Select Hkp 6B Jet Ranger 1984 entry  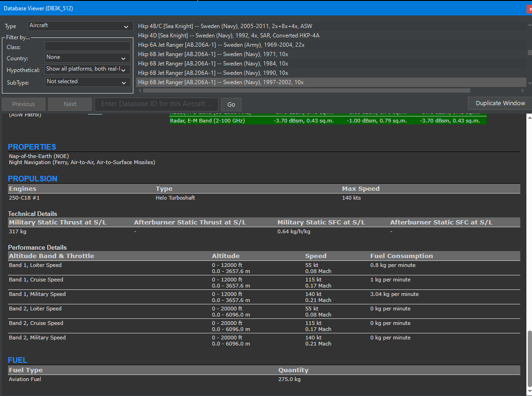pyautogui.click(x=331, y=64)
